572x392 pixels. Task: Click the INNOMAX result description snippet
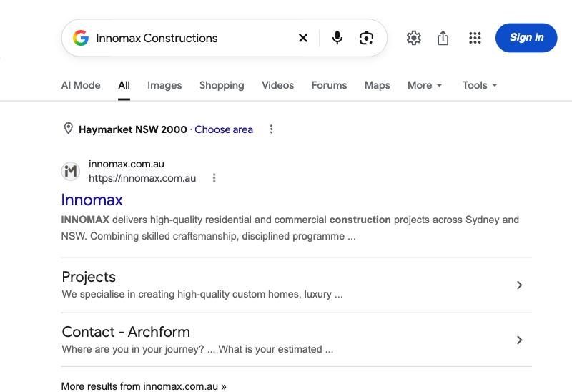(x=290, y=227)
